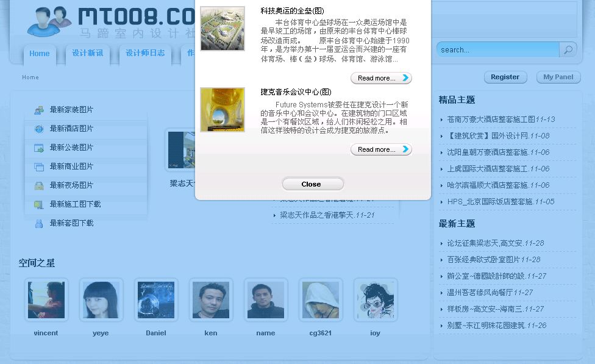Viewport: 595px width, 364px height.
Task: Open ioy's avatar thumbnail
Action: pyautogui.click(x=376, y=300)
